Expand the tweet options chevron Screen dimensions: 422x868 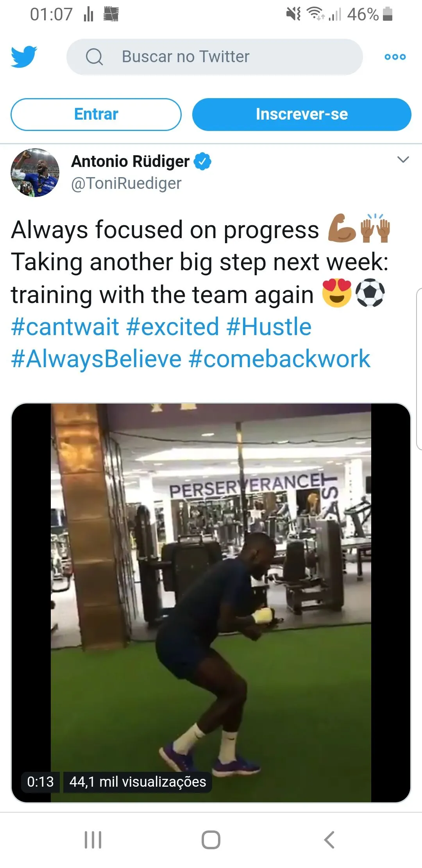(x=403, y=160)
